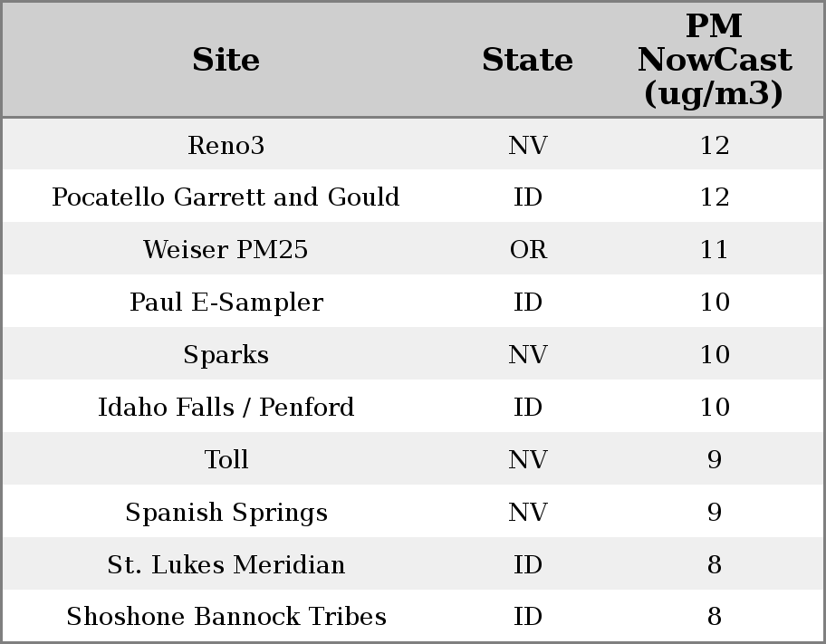
Task: Click the State column header
Action: click(527, 60)
